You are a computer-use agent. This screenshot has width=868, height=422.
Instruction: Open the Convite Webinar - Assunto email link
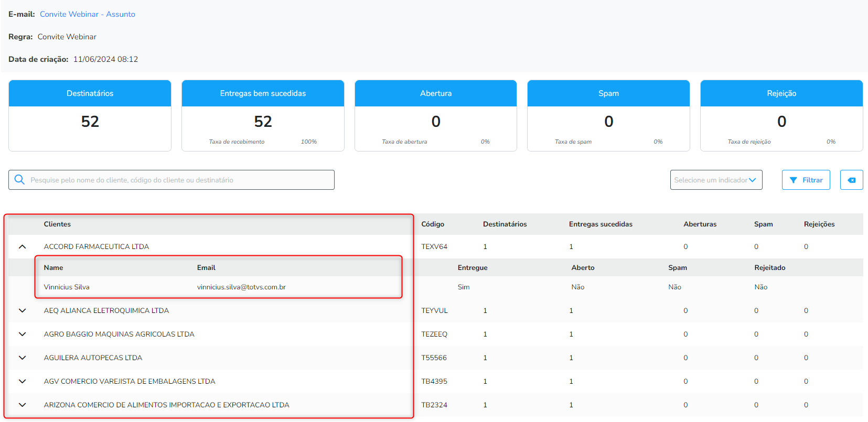[x=88, y=14]
